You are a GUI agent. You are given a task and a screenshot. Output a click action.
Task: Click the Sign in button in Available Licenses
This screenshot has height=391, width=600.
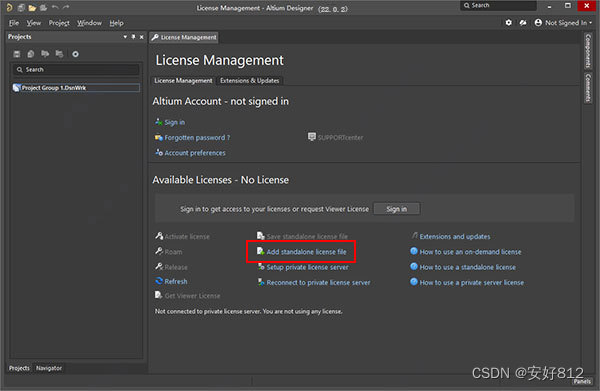coord(397,209)
